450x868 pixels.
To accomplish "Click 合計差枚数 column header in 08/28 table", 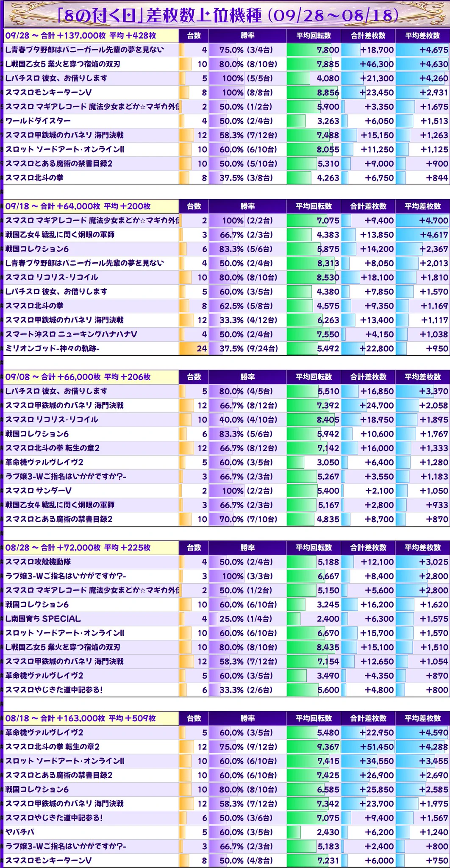I will pos(368,548).
